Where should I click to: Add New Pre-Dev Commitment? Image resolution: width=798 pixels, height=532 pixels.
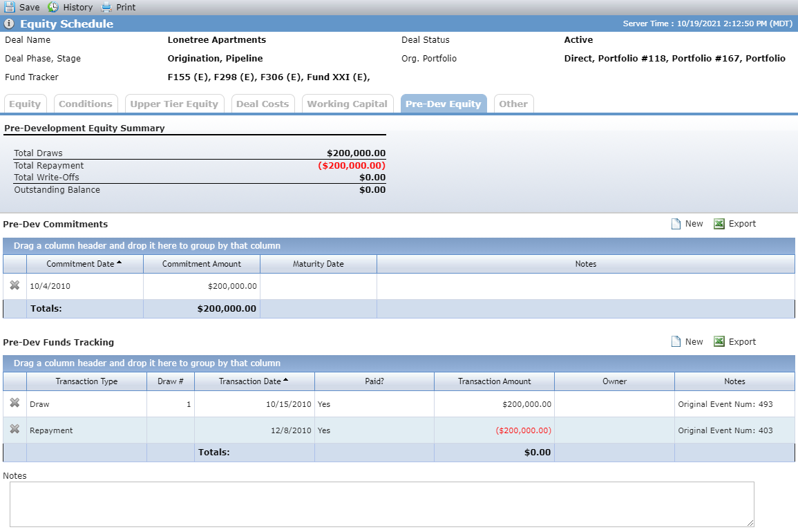click(687, 223)
